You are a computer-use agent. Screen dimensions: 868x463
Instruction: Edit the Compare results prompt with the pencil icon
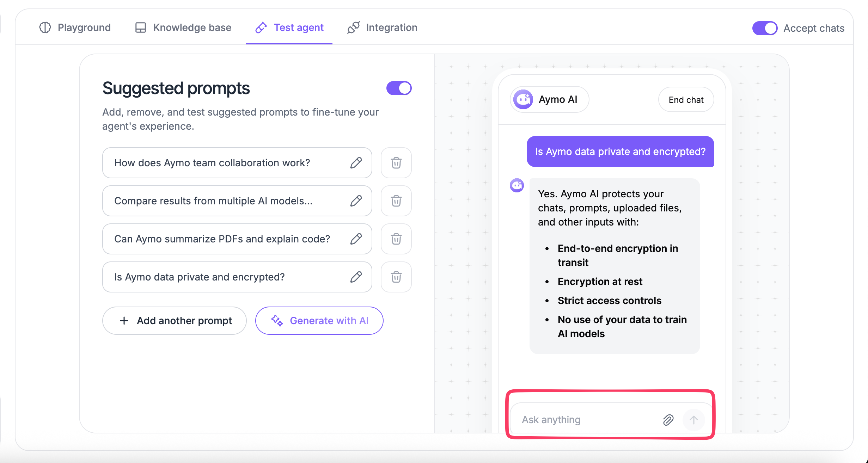point(356,201)
